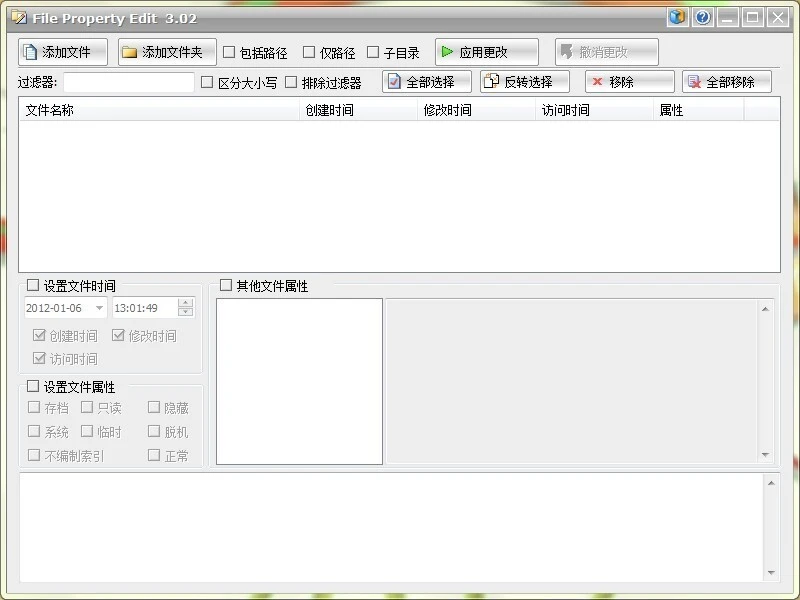Toggle the 子目录 subdirectory checkbox
The width and height of the screenshot is (800, 600).
(x=373, y=52)
